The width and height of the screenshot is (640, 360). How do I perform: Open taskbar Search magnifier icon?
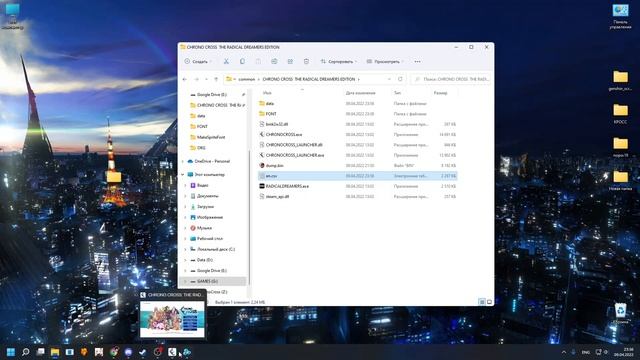(x=26, y=352)
